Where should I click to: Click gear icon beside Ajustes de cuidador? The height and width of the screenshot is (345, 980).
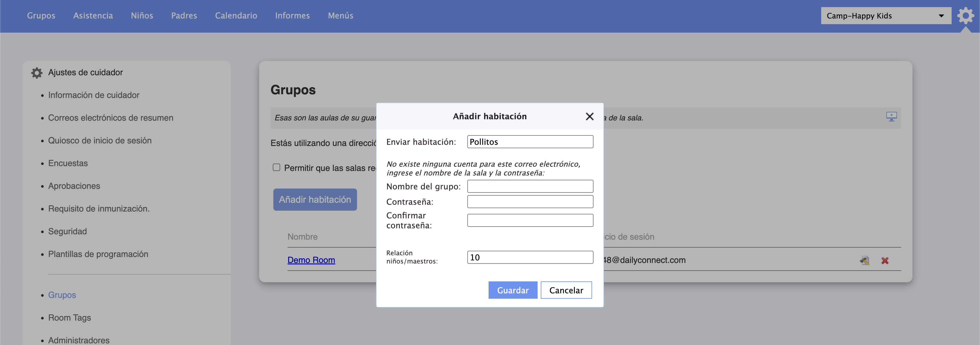click(x=37, y=73)
